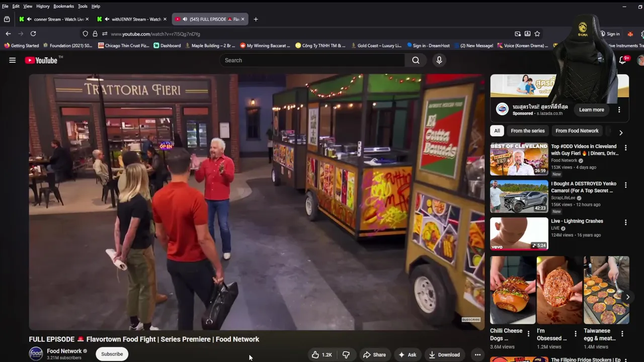Open the Chicago Thin Crust Pizza bookmark
Image resolution: width=644 pixels, height=362 pixels.
[124, 46]
